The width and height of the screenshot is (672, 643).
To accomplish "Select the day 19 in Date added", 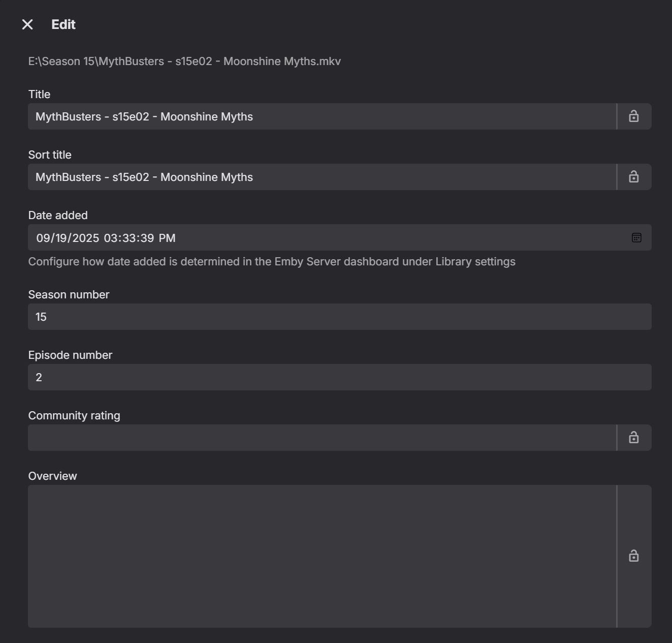I will coord(61,238).
